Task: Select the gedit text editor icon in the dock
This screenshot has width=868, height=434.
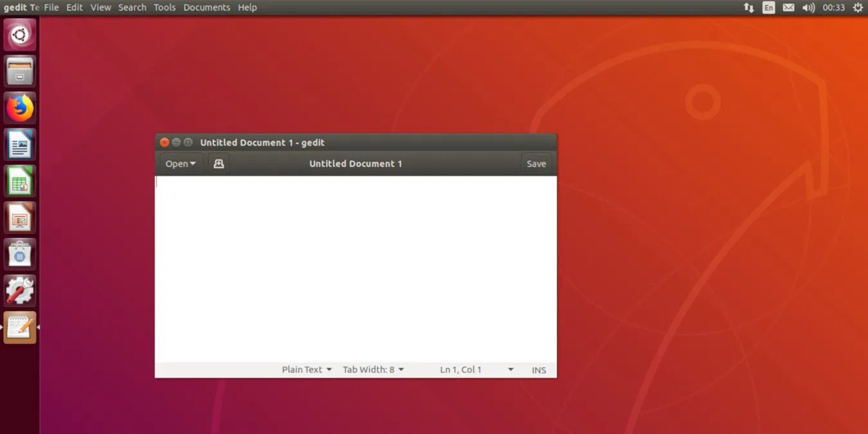Action: [x=19, y=327]
